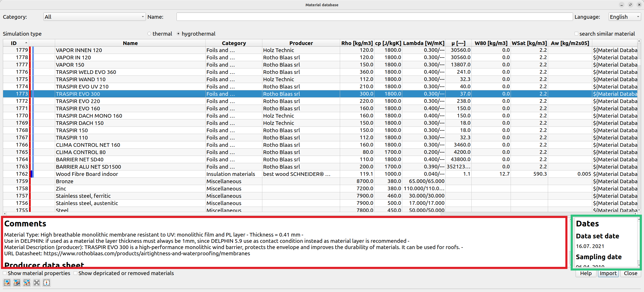This screenshot has width=644, height=292.
Task: Click the material info hexagon icon
Action: 47,283
